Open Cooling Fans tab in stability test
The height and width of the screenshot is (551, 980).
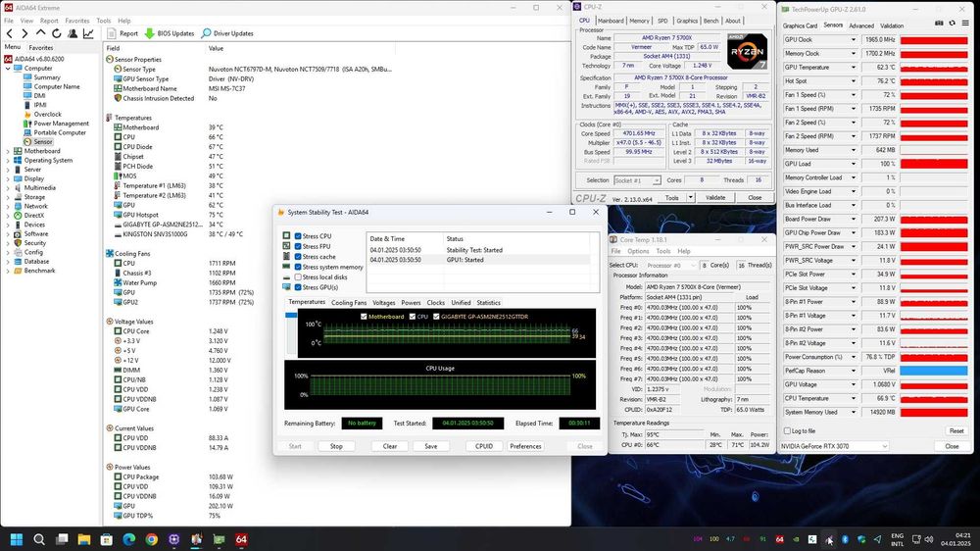click(x=349, y=303)
